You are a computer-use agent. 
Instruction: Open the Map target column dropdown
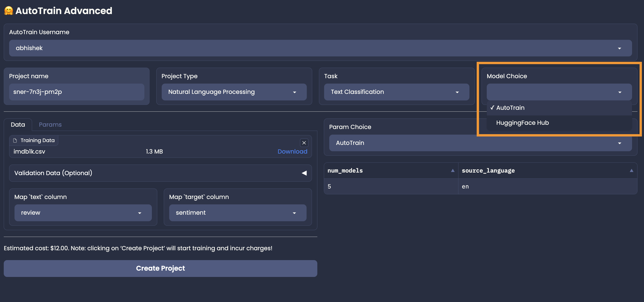pos(238,213)
